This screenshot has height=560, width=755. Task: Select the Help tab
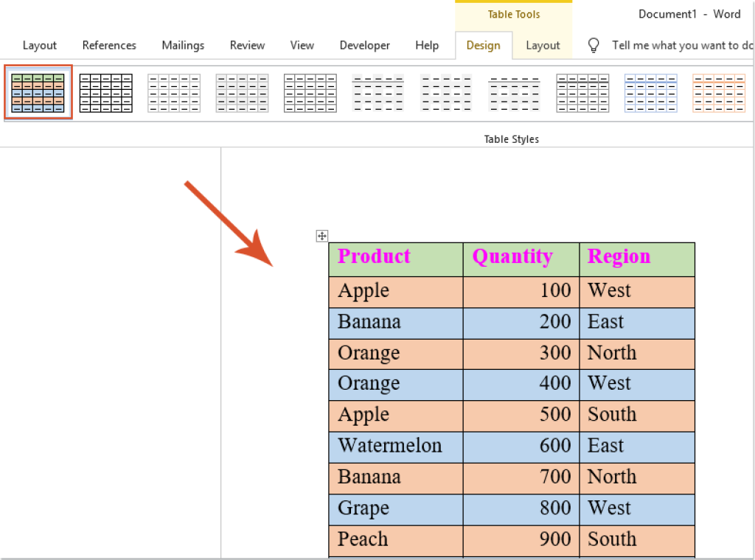(x=427, y=45)
